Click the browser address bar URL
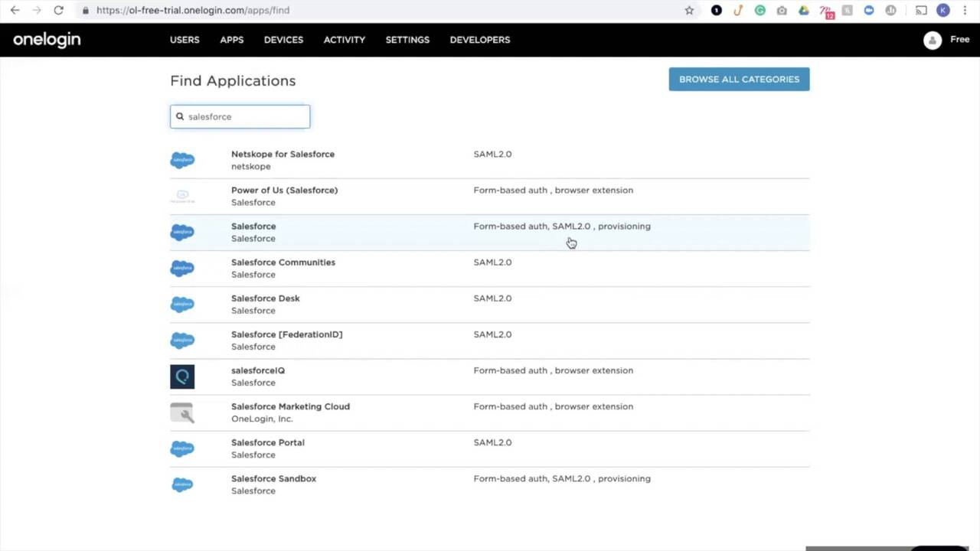The image size is (980, 551). (193, 11)
